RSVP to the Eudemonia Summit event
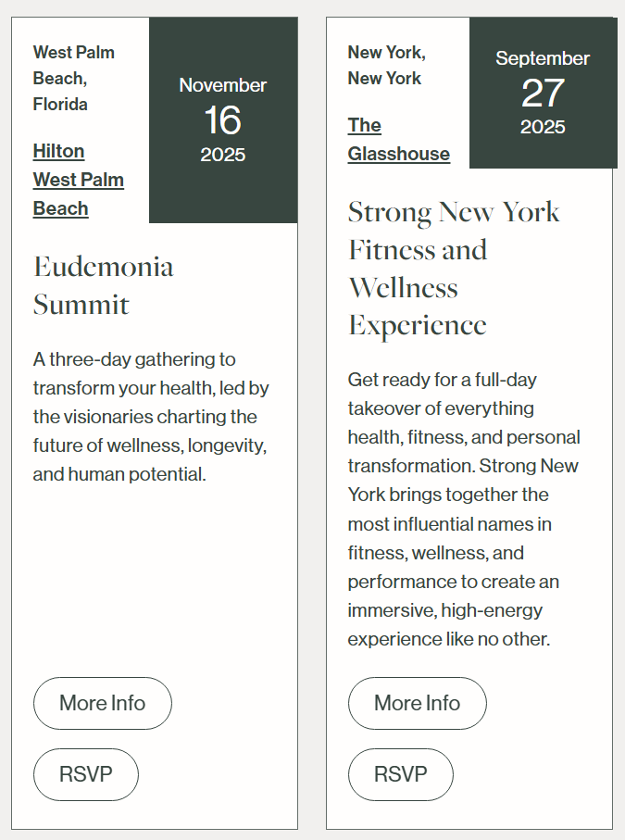Viewport: 625px width, 840px height. pos(86,774)
